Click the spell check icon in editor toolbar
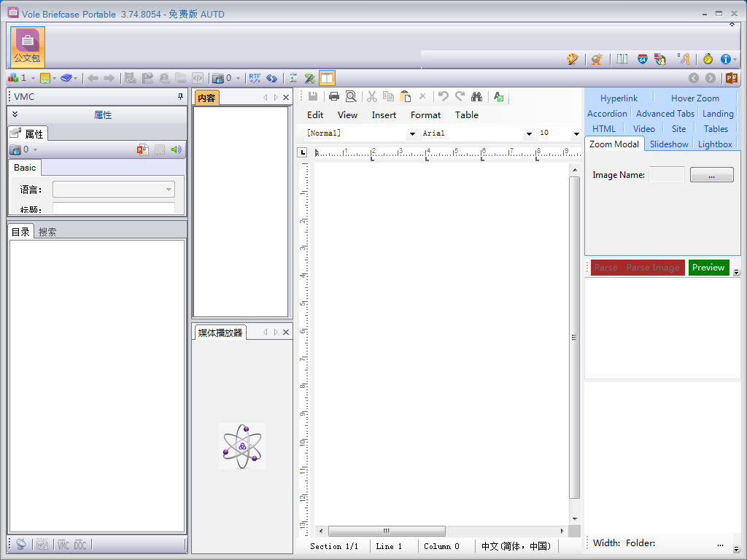This screenshot has height=560, width=747. [498, 97]
